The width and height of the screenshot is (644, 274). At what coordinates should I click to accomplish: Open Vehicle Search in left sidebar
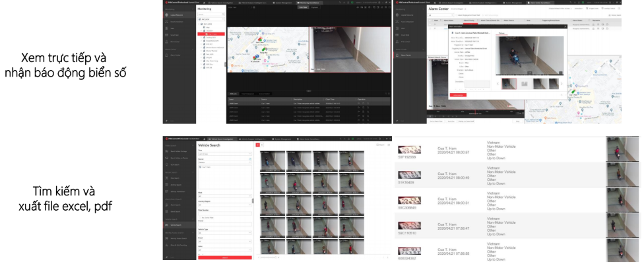point(176,225)
